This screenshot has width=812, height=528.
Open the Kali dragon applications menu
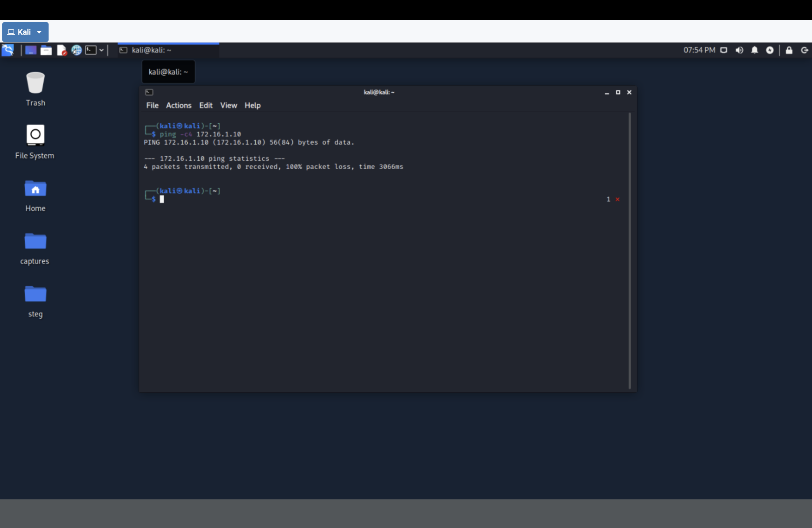pos(8,50)
